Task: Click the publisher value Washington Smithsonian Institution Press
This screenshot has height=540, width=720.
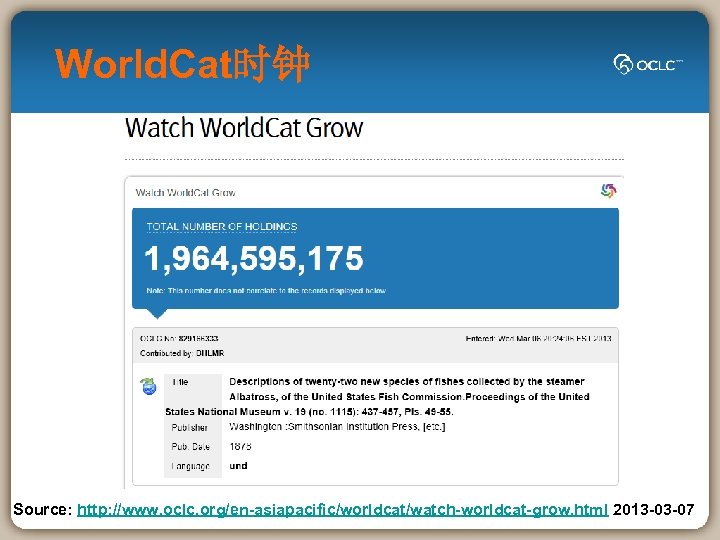Action: tap(337, 427)
